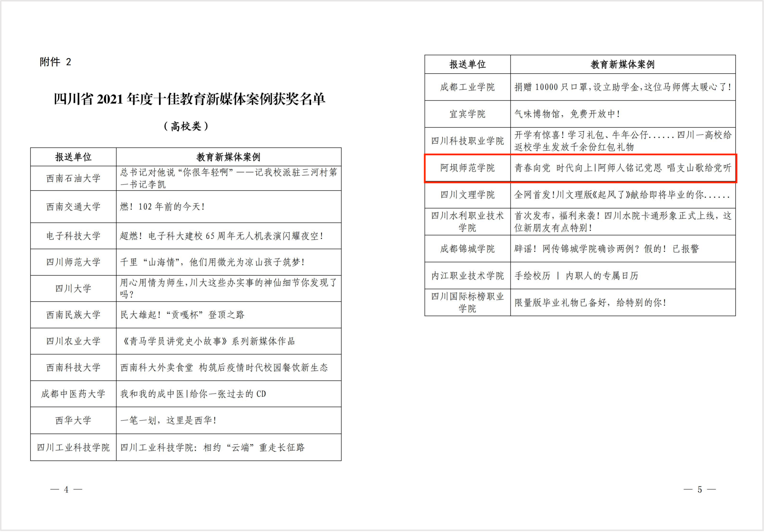Viewport: 764px width, 532px height.
Task: Click the page number '— 5 —'
Action: (x=700, y=490)
